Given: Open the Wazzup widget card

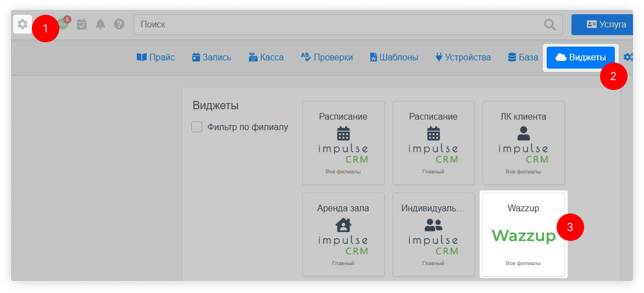Looking at the screenshot, I should pyautogui.click(x=523, y=234).
